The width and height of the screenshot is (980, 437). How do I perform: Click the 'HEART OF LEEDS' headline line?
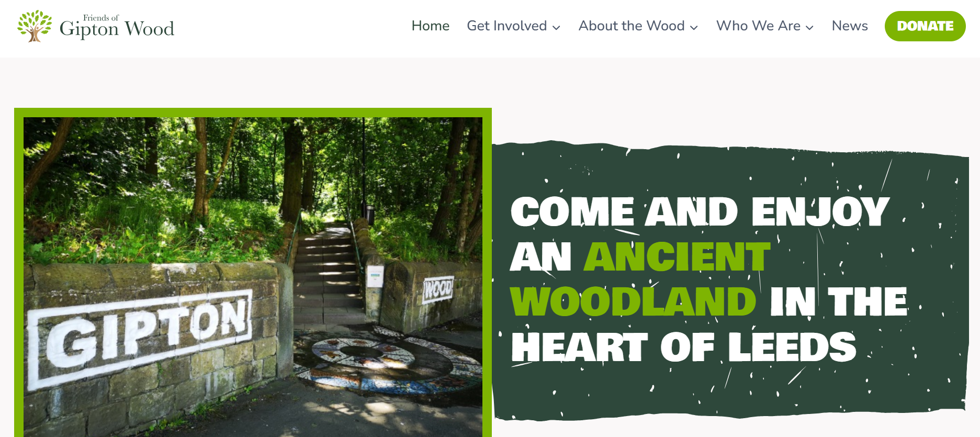pos(684,347)
